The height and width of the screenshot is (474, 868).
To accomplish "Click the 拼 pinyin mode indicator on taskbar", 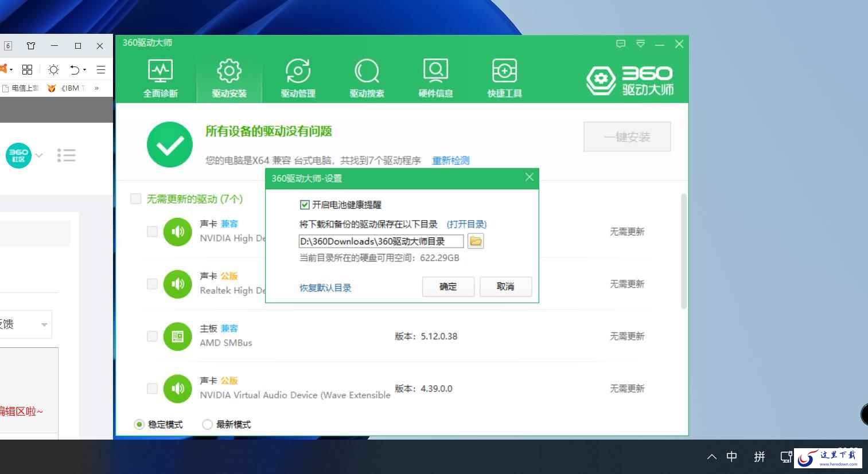I will pyautogui.click(x=760, y=457).
